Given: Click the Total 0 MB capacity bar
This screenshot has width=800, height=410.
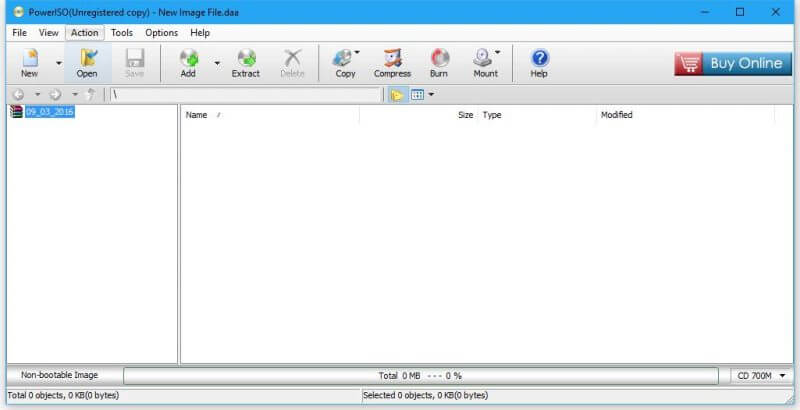Looking at the screenshot, I should [420, 376].
